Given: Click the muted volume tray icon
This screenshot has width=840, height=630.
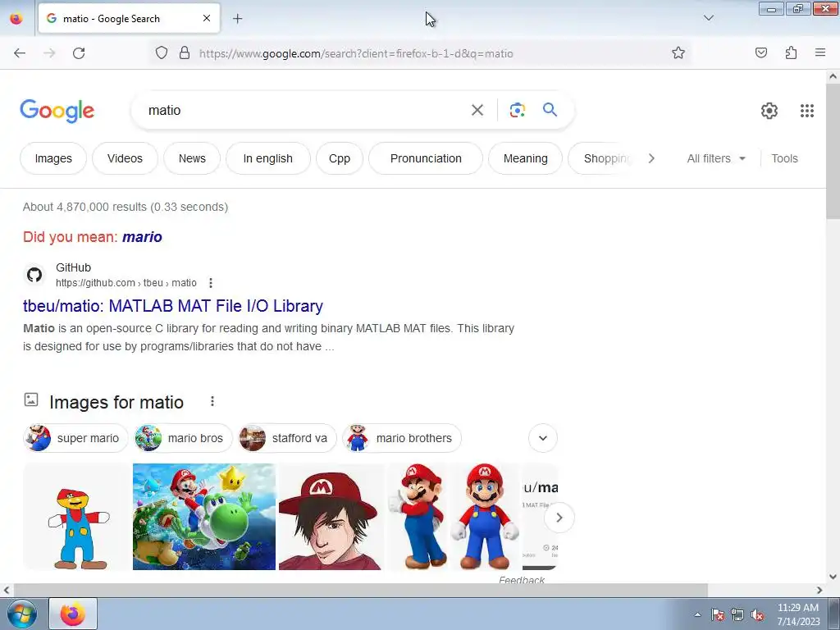Looking at the screenshot, I should [757, 614].
